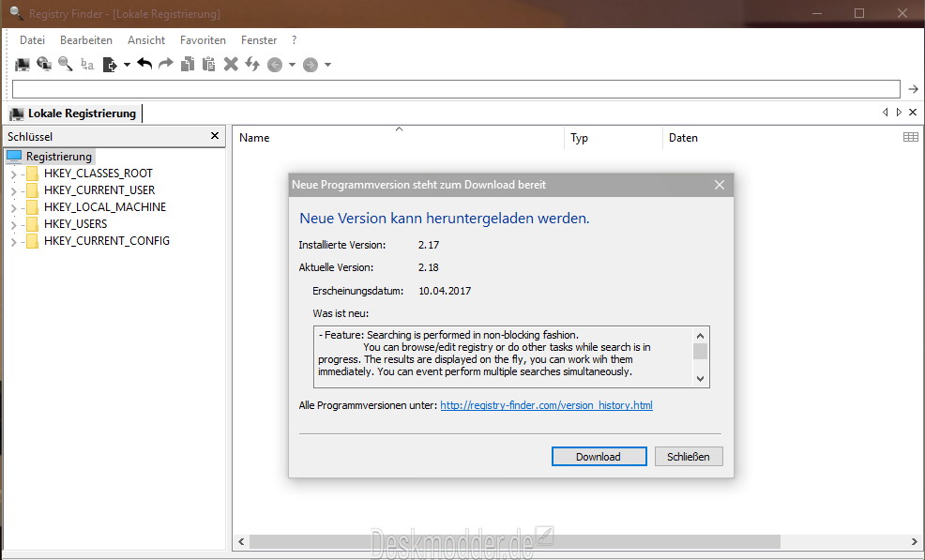This screenshot has width=925, height=560.
Task: Select the HKEY_USERS key label
Action: (x=75, y=224)
